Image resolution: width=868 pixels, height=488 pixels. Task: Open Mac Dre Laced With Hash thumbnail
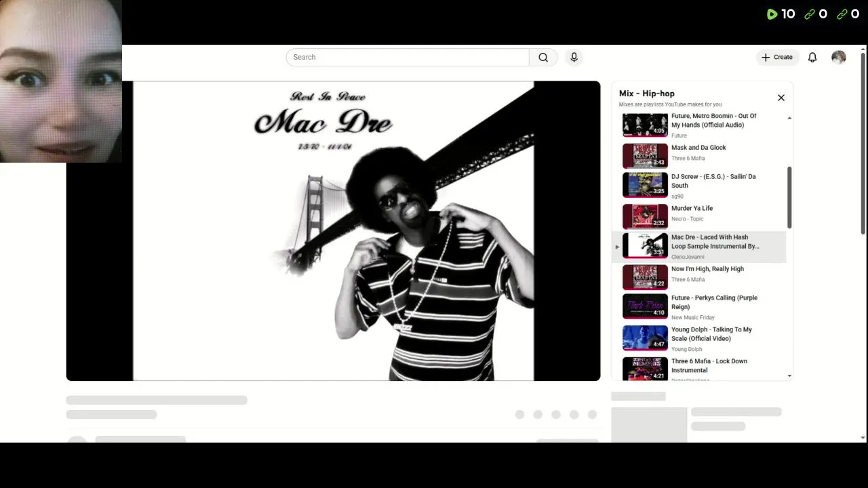(645, 246)
